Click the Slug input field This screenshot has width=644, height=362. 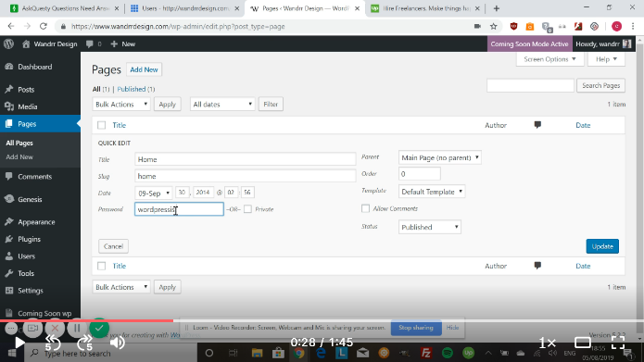[x=246, y=176]
